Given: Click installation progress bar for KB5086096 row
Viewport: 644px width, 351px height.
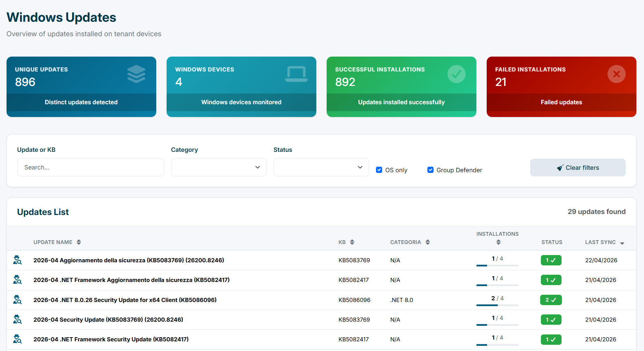Looking at the screenshot, I should [497, 305].
